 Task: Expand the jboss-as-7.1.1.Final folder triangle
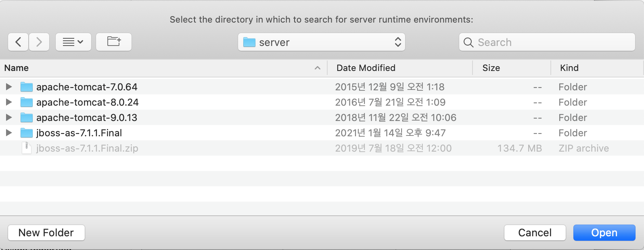[x=9, y=133]
